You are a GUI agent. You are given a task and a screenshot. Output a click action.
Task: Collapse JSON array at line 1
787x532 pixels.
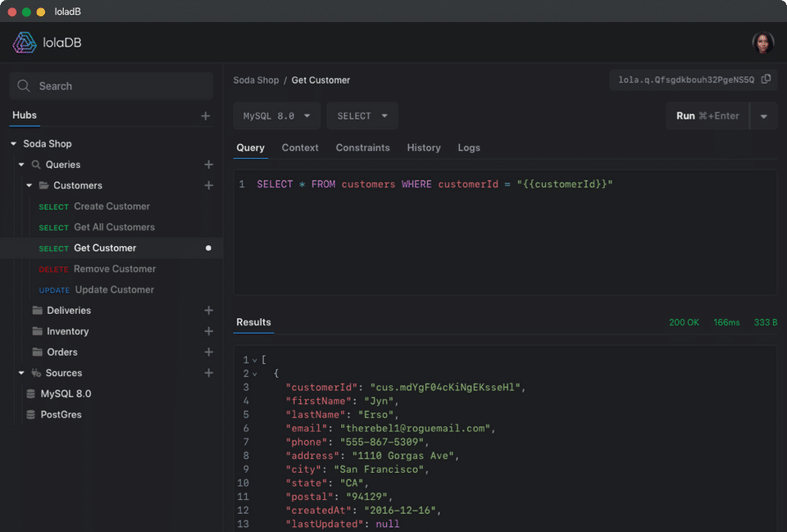pos(254,360)
